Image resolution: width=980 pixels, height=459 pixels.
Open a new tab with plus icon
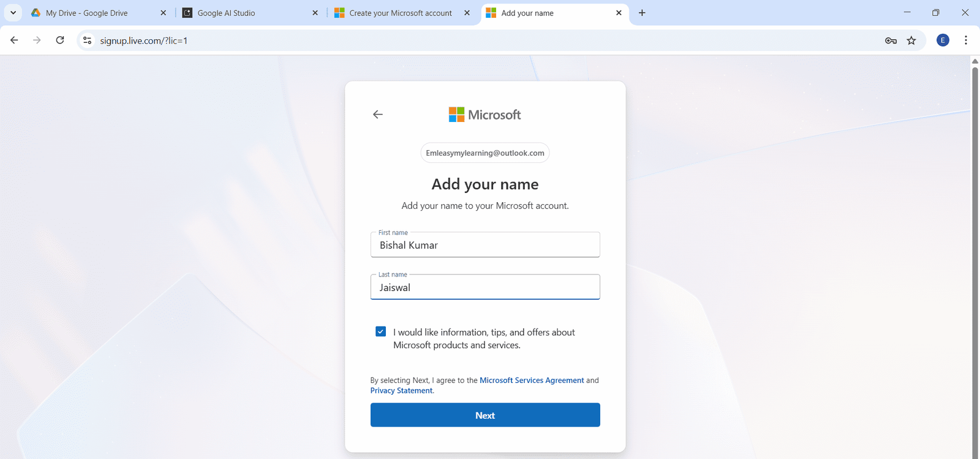(x=642, y=13)
